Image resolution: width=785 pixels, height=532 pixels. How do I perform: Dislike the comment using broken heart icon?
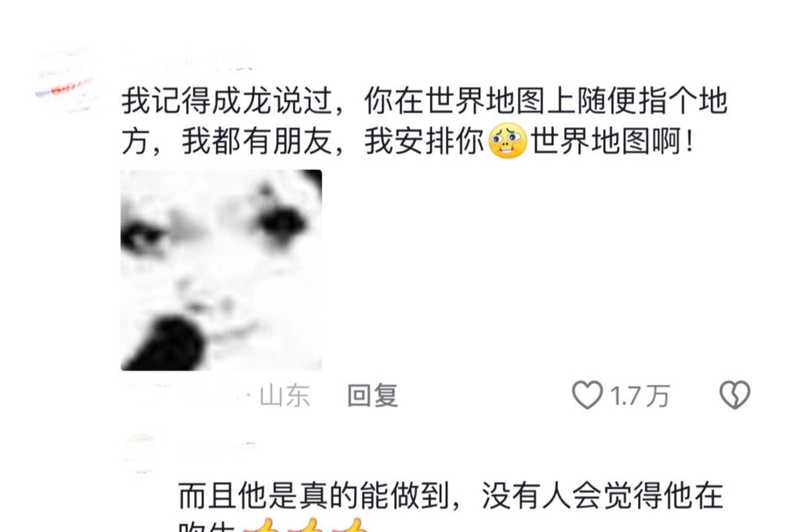(x=735, y=395)
